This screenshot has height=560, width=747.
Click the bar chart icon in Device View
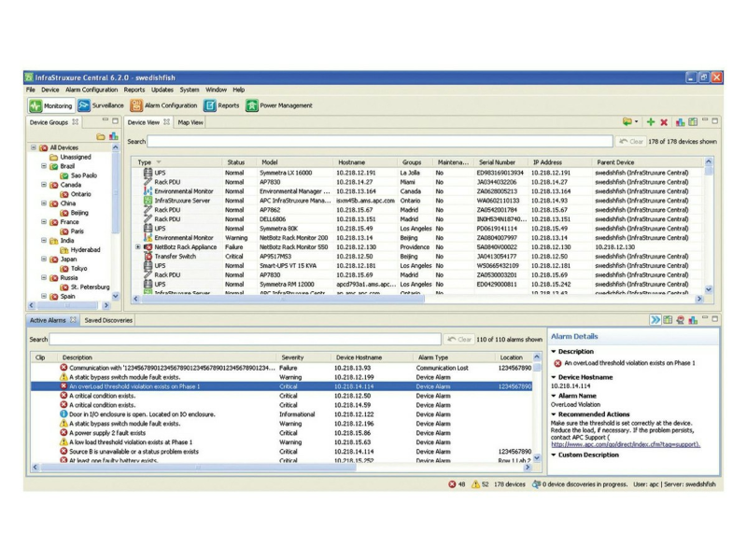pos(680,122)
